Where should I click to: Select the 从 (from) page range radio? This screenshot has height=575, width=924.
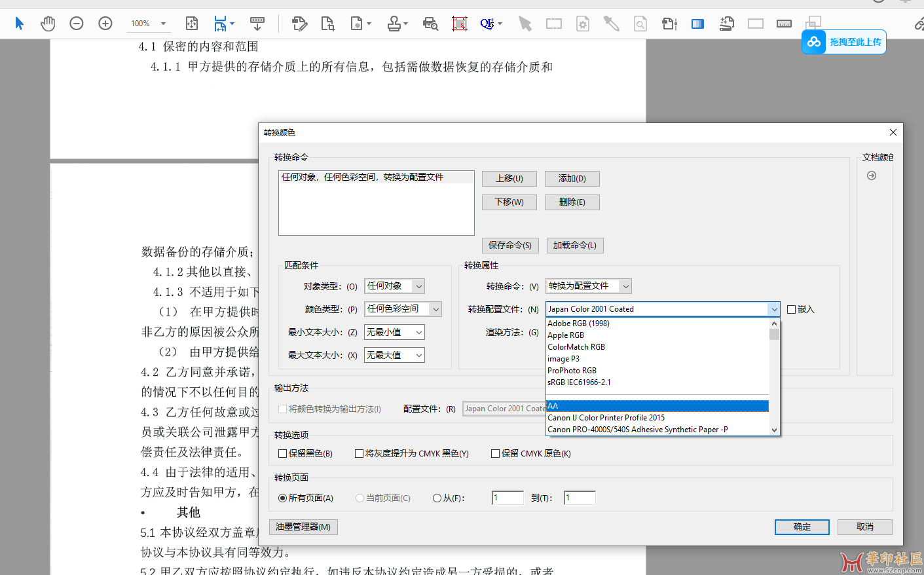(437, 498)
